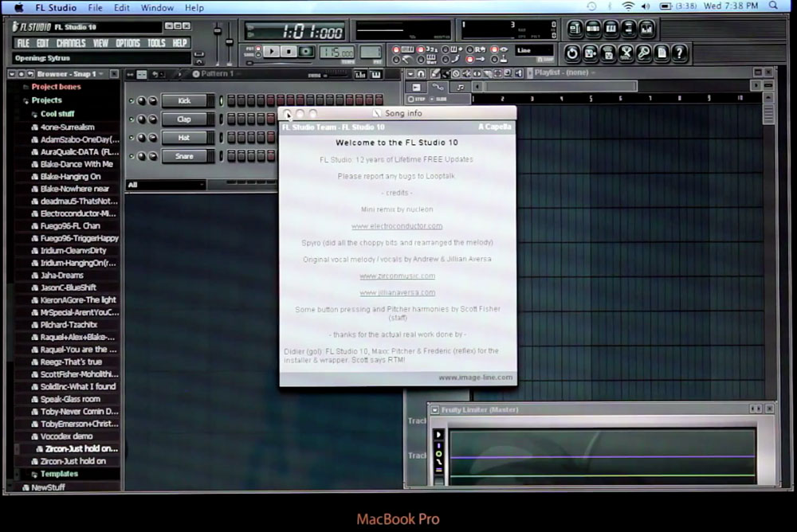The width and height of the screenshot is (797, 532).
Task: Select the playlist slip tool
Action: point(477,73)
